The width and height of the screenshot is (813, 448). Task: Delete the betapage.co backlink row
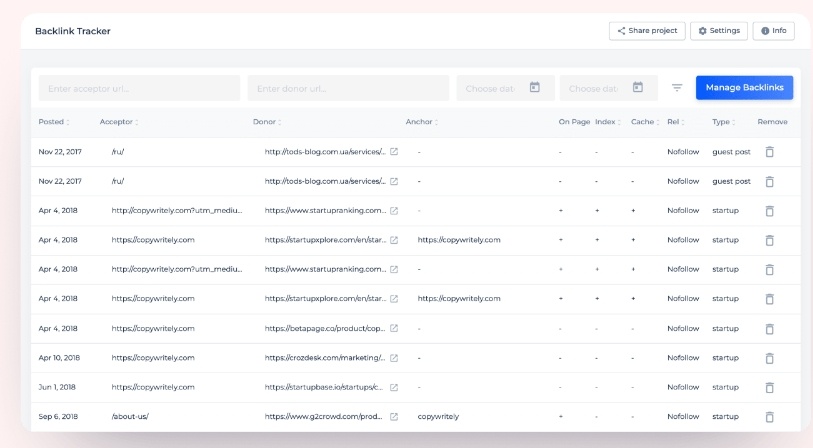tap(769, 329)
